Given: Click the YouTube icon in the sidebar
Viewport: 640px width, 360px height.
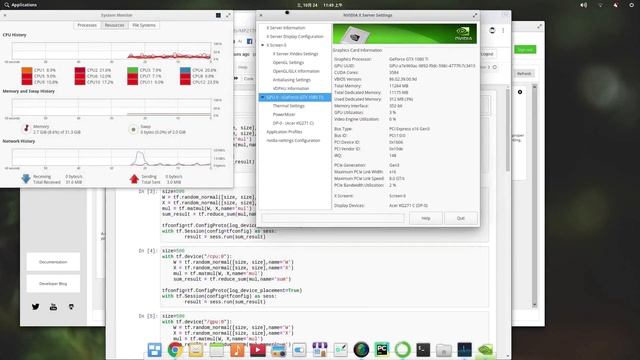Looking at the screenshot, I should (x=53, y=307).
